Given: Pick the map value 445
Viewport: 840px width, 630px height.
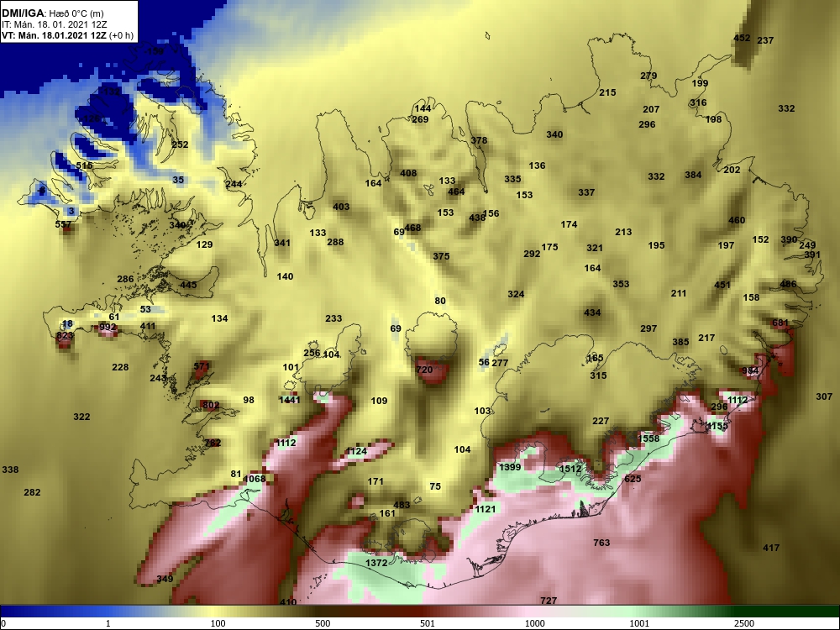Looking at the screenshot, I should pos(188,285).
